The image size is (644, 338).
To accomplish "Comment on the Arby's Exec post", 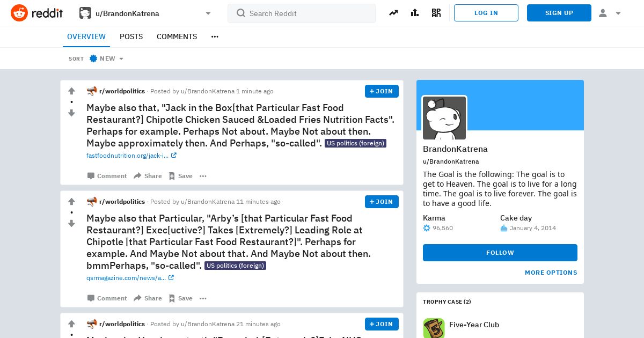I will (x=107, y=298).
